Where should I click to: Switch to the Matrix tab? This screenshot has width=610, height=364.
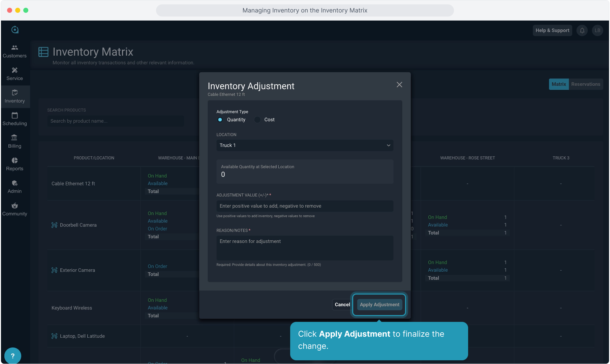pyautogui.click(x=558, y=84)
